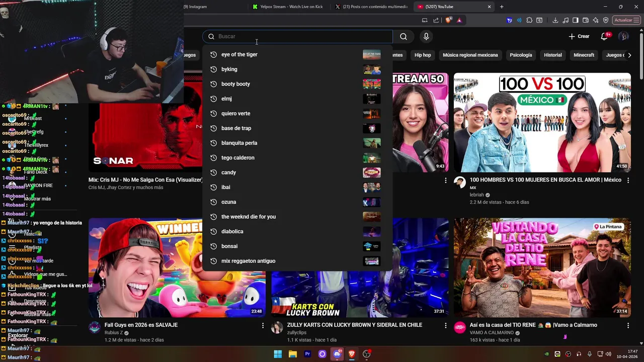Image resolution: width=644 pixels, height=362 pixels.
Task: Open File Explorer from the taskbar
Action: click(292, 354)
